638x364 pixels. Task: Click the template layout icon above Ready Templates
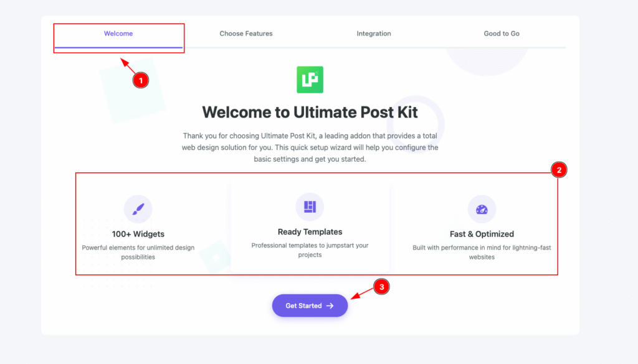point(310,207)
